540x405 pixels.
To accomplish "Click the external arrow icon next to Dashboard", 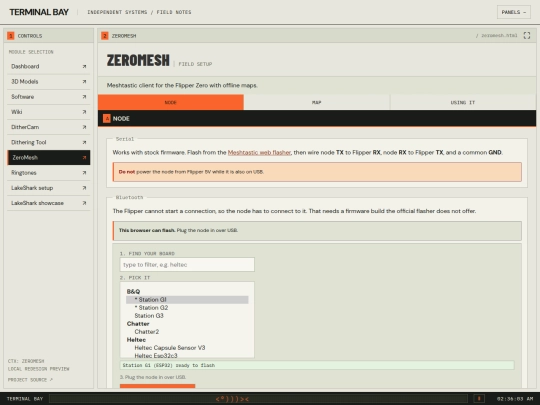I will pos(84,66).
